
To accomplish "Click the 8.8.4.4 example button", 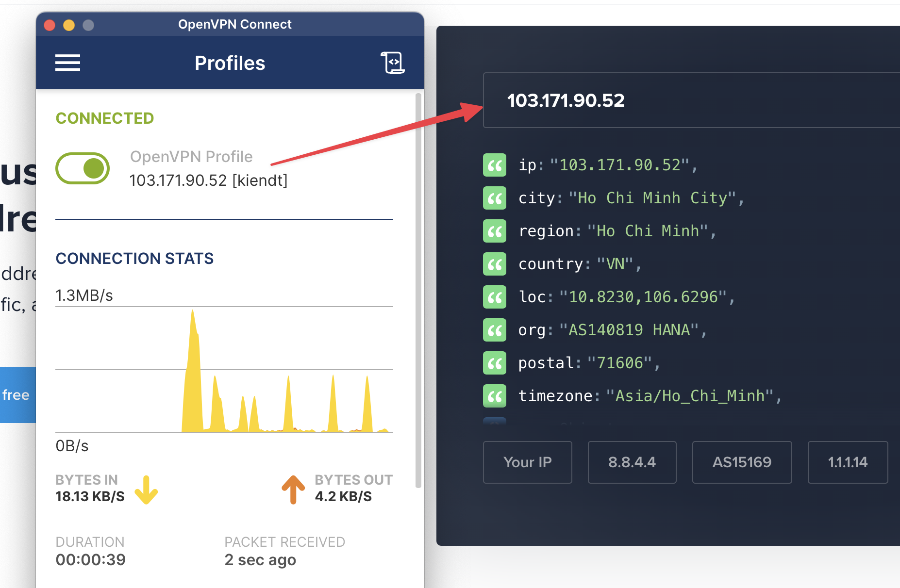I will point(632,462).
